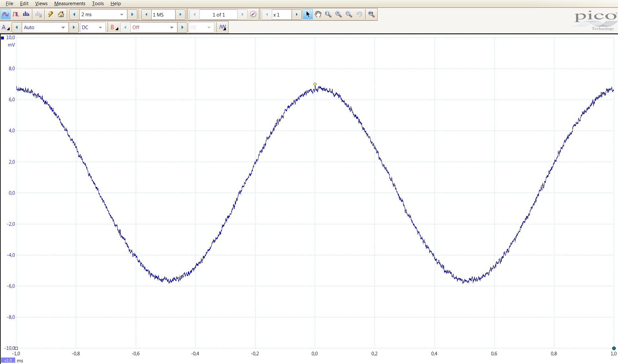618x364 pixels.
Task: Click the time ruler handle at lower left
Action: tap(16, 348)
